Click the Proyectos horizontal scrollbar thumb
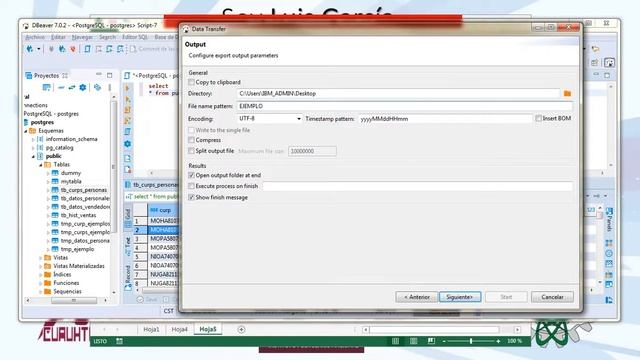The image size is (640, 360). coord(74,300)
